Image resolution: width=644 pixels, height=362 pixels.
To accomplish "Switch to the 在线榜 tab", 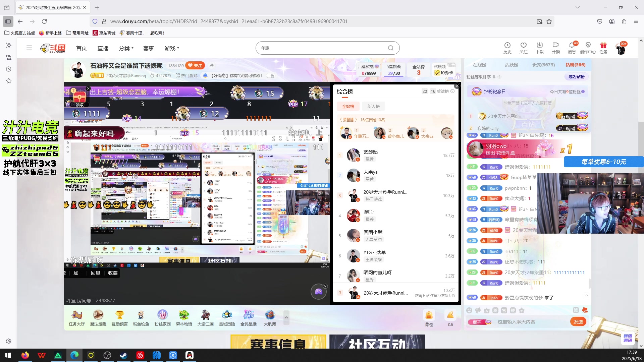I will click(x=479, y=65).
